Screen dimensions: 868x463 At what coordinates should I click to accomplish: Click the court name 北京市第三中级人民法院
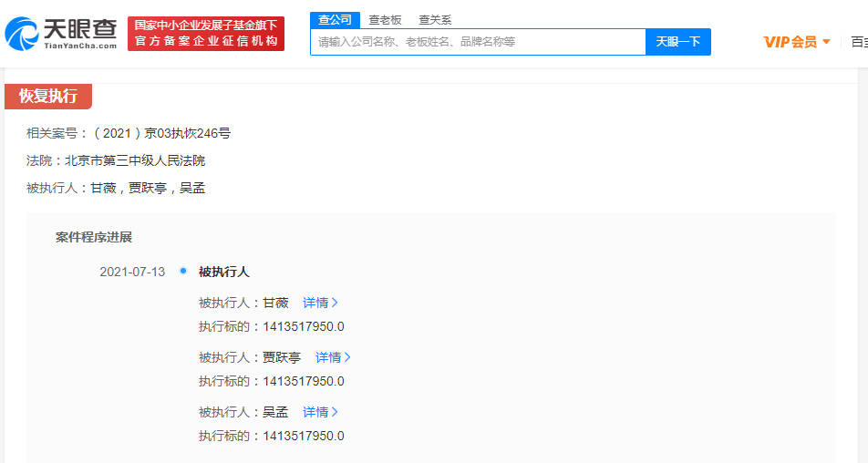tap(135, 160)
